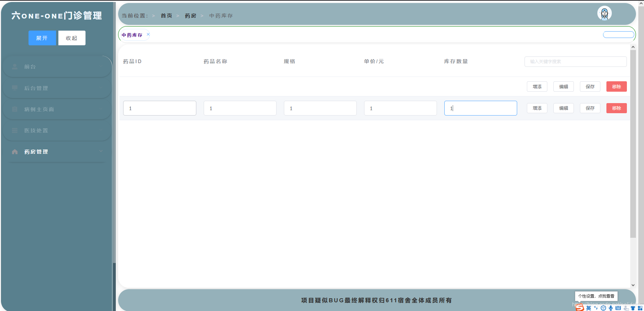Open the IME skin shirt icon
Viewport: 644px width, 311px height.
[x=633, y=308]
